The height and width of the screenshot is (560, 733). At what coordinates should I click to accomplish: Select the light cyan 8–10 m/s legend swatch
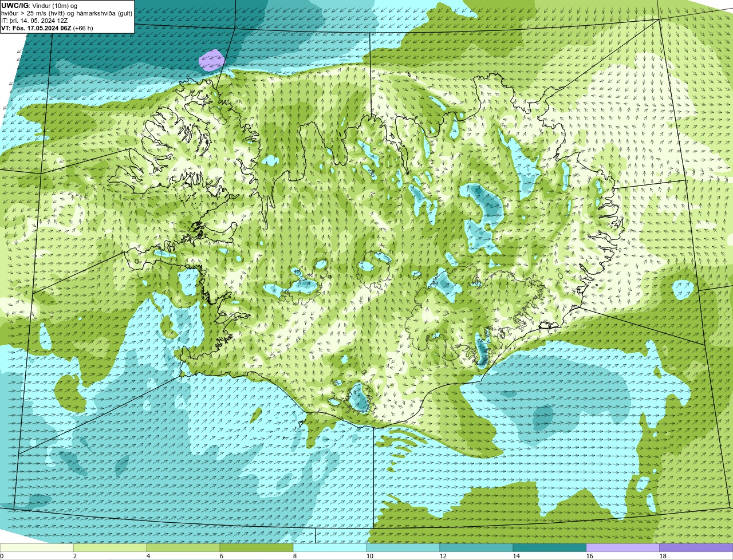tap(330, 547)
